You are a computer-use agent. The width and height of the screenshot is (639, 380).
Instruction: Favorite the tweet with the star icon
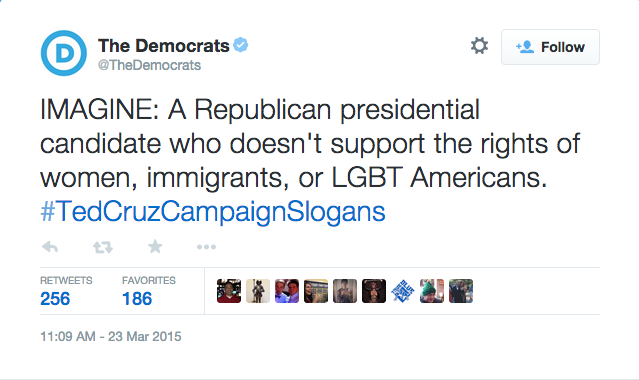(155, 246)
